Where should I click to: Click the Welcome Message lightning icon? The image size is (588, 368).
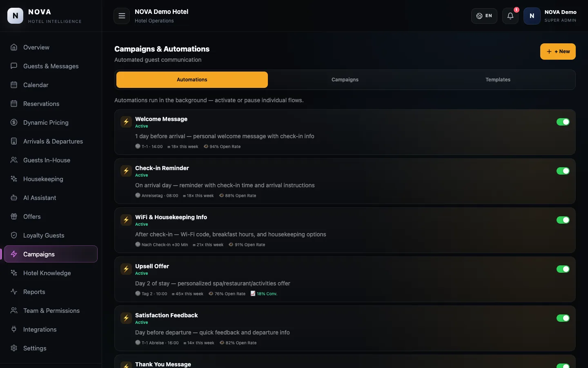click(126, 122)
